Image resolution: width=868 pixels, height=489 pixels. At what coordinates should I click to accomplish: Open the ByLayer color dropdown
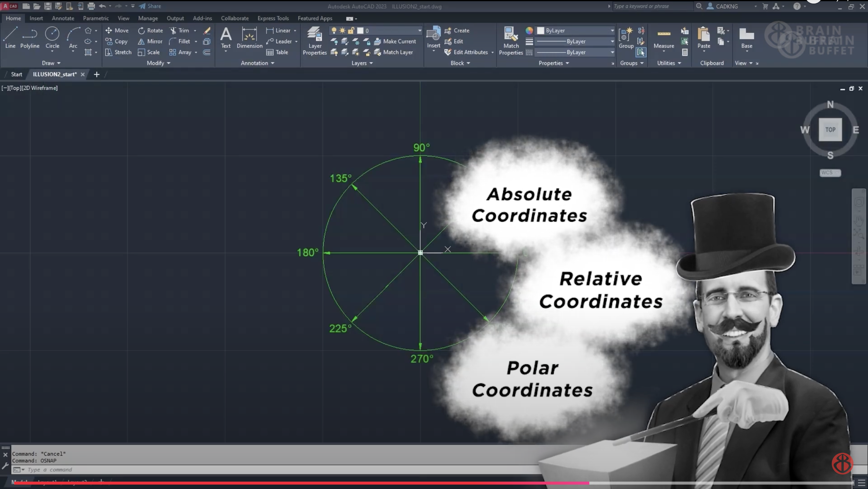tap(612, 30)
